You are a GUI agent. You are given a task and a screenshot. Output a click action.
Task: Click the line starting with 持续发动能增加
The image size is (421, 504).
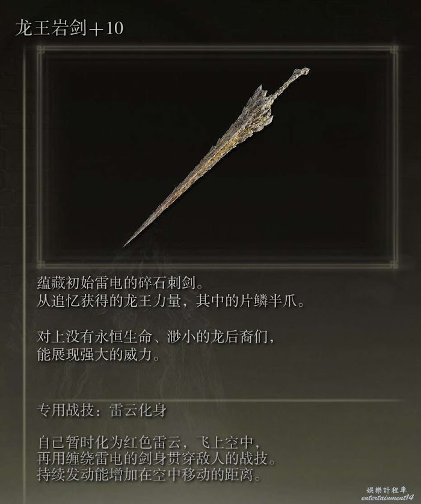(149, 475)
